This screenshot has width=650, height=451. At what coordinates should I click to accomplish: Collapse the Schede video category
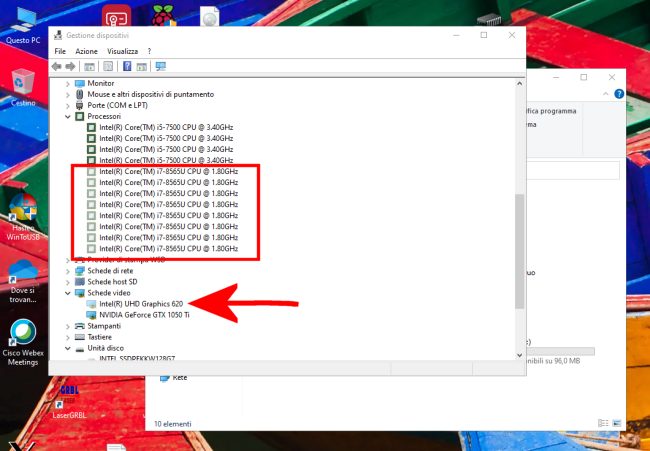click(x=68, y=293)
